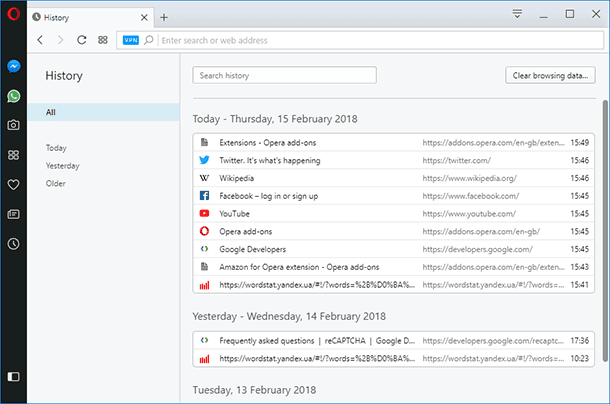Show All history entries

pos(103,112)
